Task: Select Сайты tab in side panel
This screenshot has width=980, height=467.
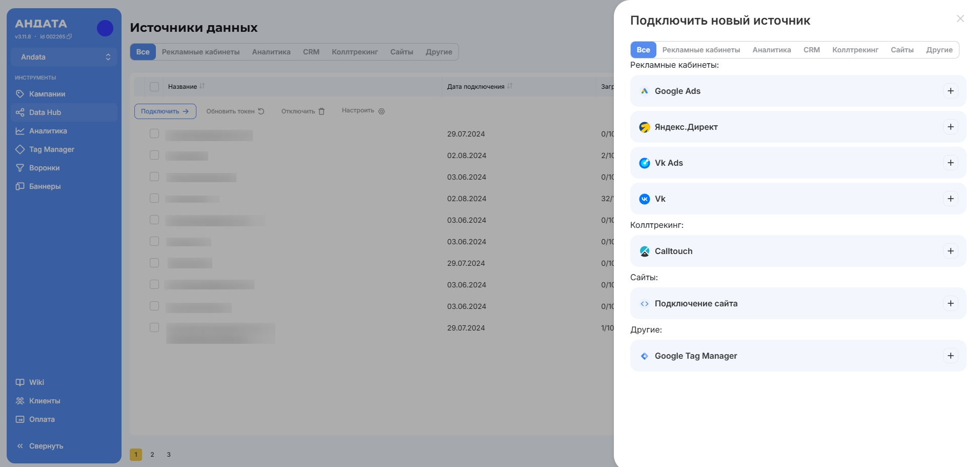Action: (902, 50)
